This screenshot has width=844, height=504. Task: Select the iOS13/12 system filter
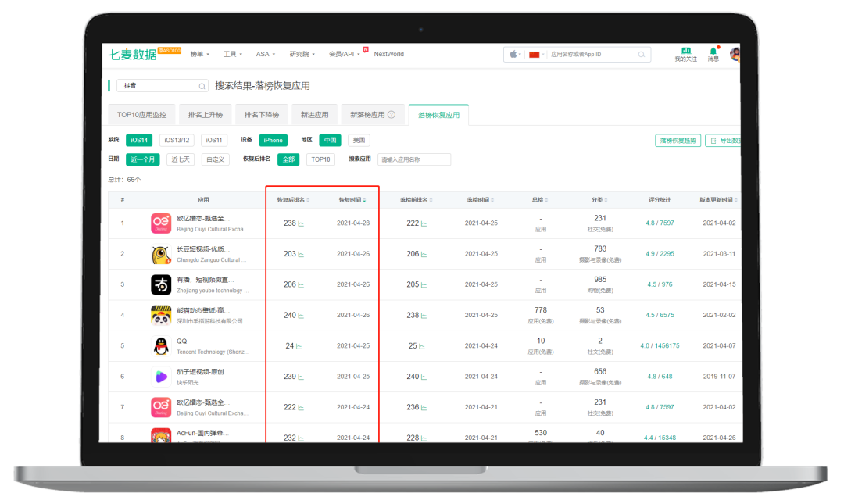coord(177,140)
